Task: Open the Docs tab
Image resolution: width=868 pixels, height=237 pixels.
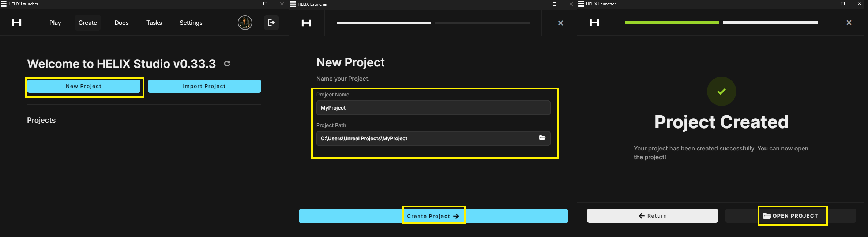Action: pyautogui.click(x=121, y=23)
